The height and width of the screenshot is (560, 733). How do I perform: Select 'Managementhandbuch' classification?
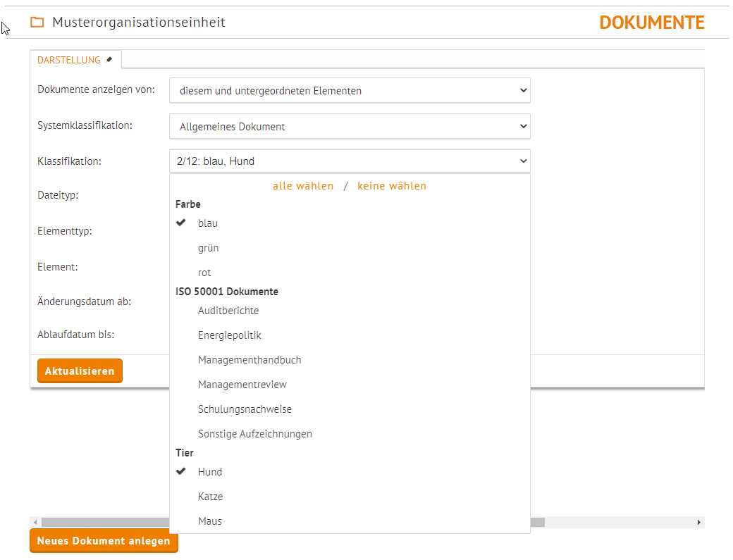coord(350,360)
